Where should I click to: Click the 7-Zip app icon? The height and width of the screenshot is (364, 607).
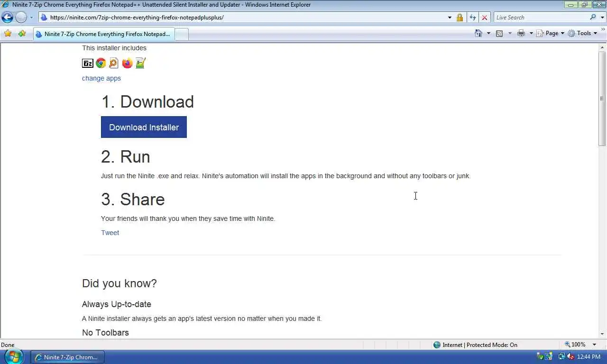coord(88,63)
